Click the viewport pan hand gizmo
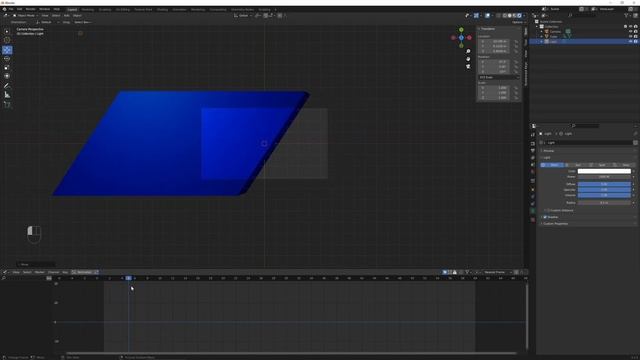Viewport: 640px width, 360px height. 468,59
